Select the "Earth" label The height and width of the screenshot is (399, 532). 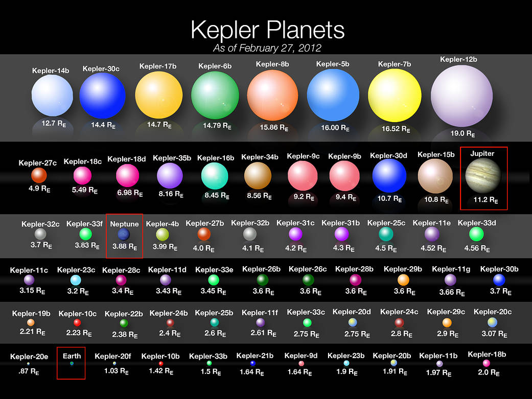72,356
